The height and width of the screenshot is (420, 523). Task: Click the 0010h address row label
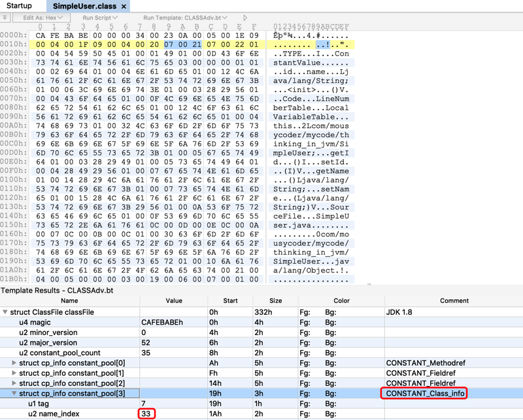point(13,44)
